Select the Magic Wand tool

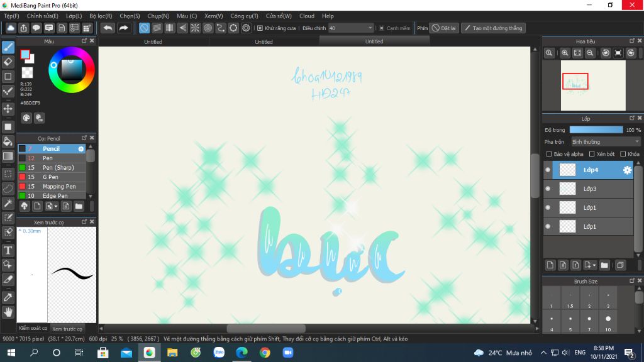pos(8,203)
